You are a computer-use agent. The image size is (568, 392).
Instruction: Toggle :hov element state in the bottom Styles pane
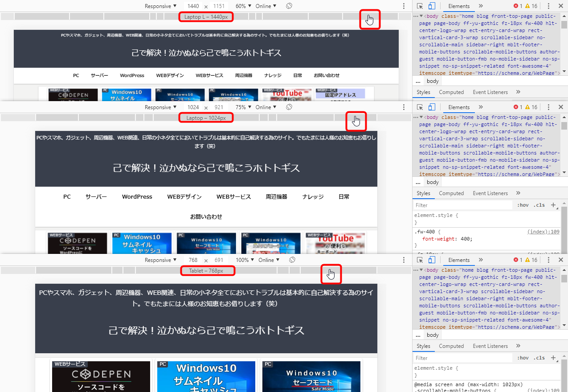(x=523, y=358)
